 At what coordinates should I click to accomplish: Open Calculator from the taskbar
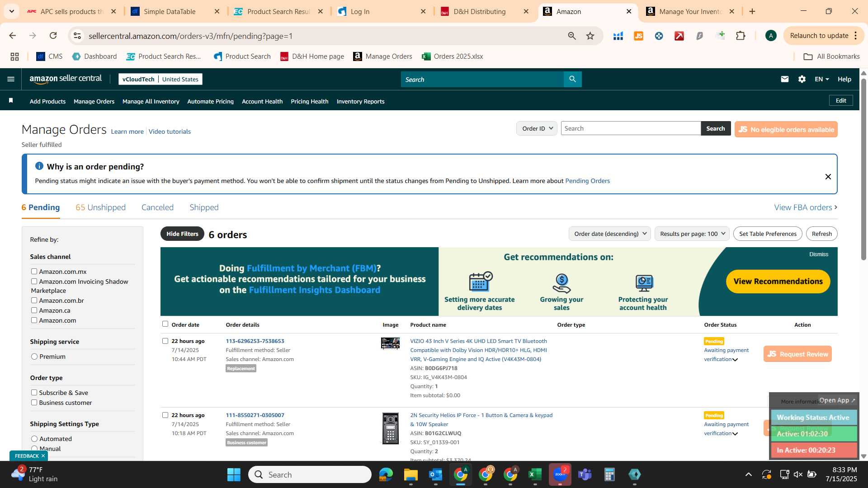coord(609,474)
